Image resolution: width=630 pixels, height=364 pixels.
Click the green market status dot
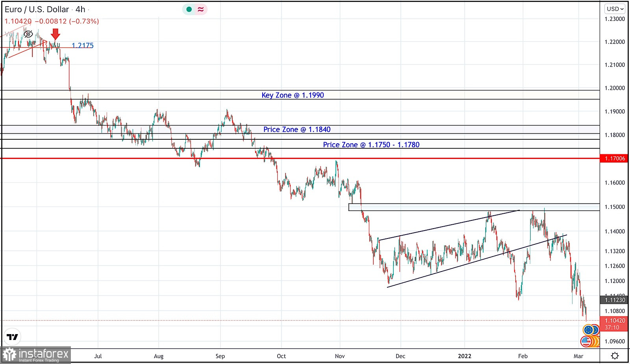click(189, 9)
